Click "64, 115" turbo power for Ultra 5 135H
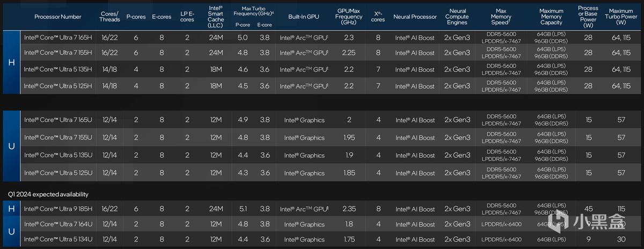644x249 pixels. pyautogui.click(x=621, y=70)
